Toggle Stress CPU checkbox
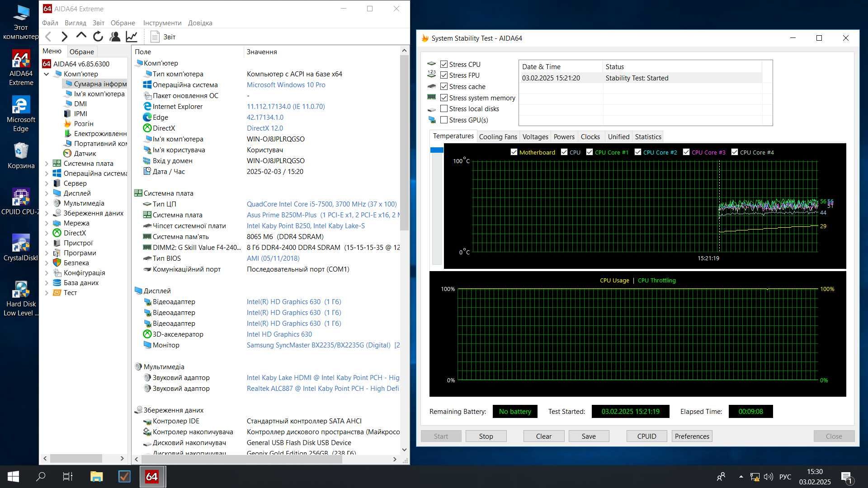868x488 pixels. pos(444,64)
